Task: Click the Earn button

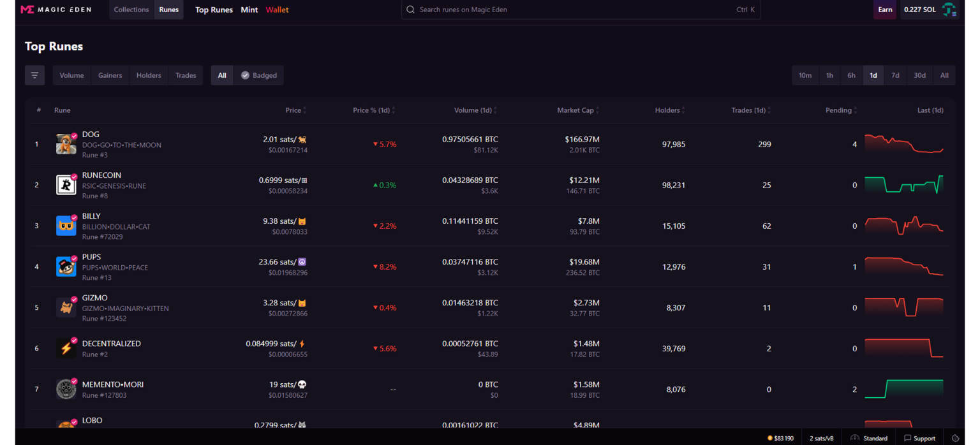Action: [885, 10]
